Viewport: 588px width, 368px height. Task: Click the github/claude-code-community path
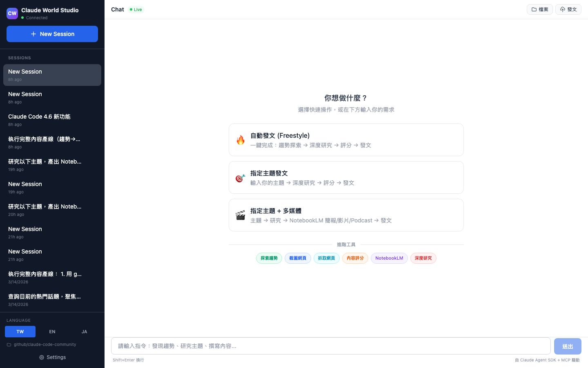click(x=45, y=345)
